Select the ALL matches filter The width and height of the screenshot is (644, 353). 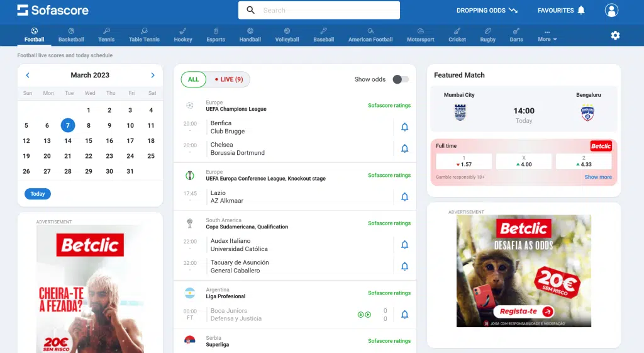tap(194, 79)
